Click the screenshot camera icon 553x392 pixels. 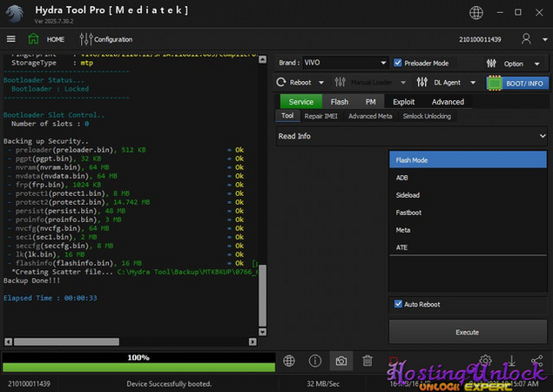pyautogui.click(x=341, y=361)
